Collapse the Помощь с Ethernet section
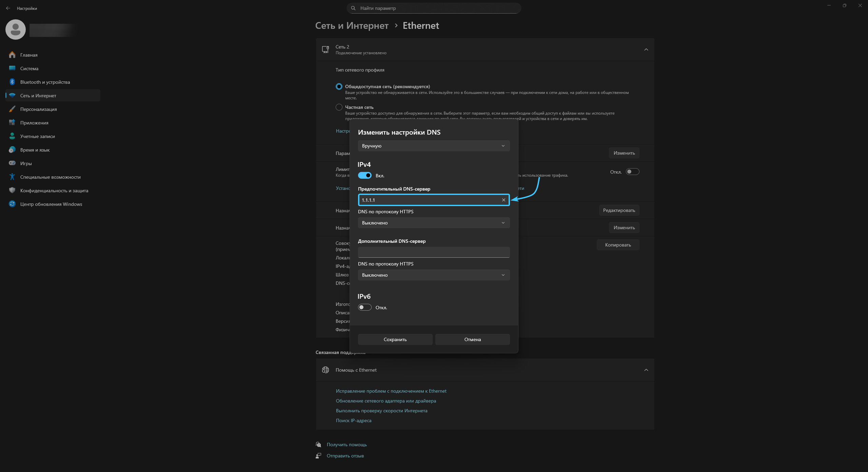Viewport: 868px width, 472px height. (x=646, y=370)
